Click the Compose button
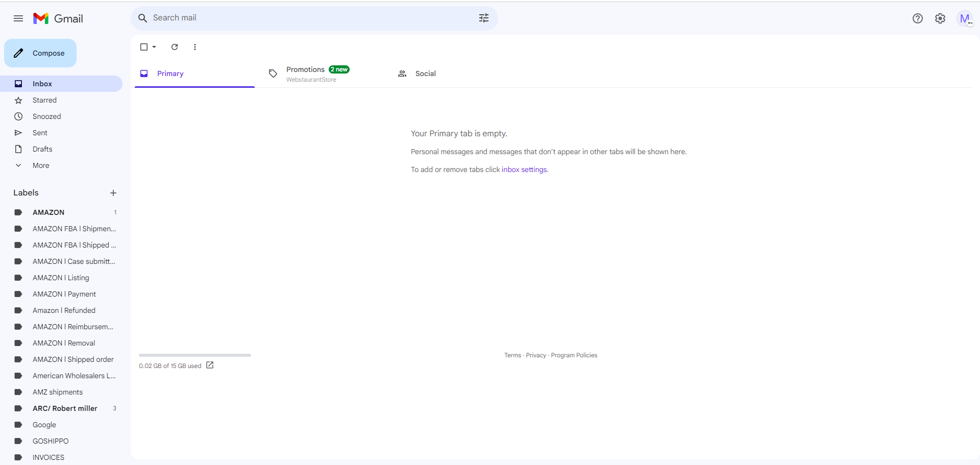Viewport: 980px width, 465px height. pyautogui.click(x=40, y=53)
